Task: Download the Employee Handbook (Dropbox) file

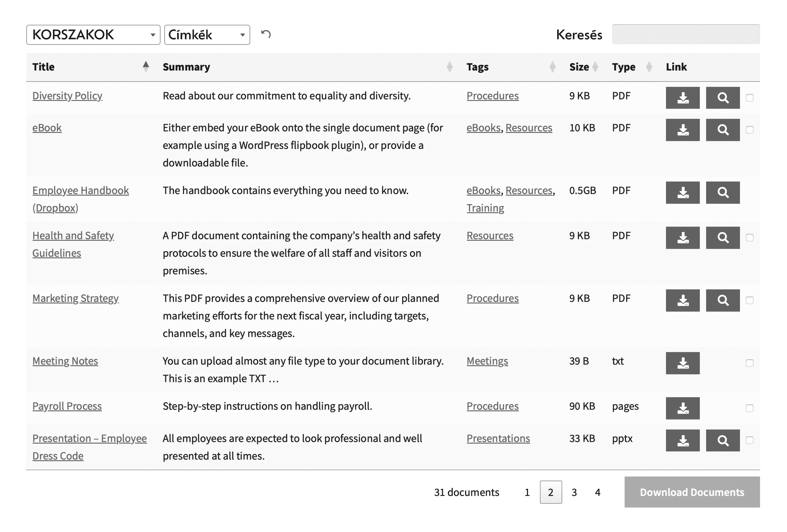Action: pyautogui.click(x=682, y=192)
